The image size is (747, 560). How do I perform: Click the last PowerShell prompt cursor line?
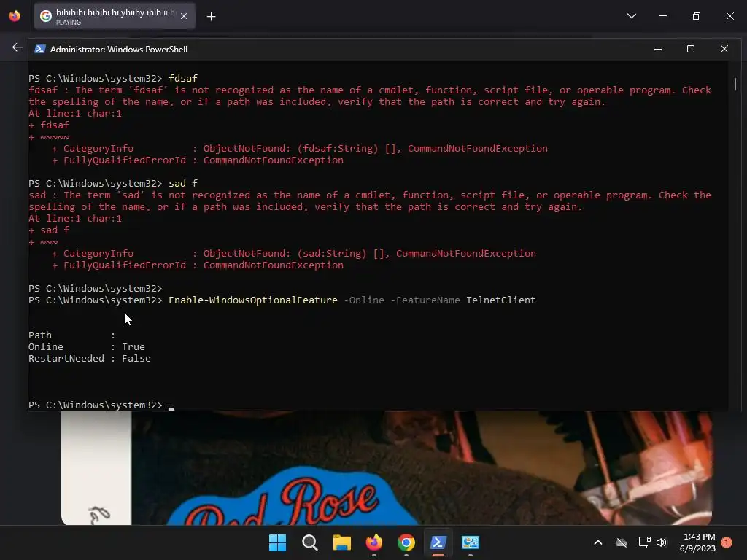pos(101,405)
